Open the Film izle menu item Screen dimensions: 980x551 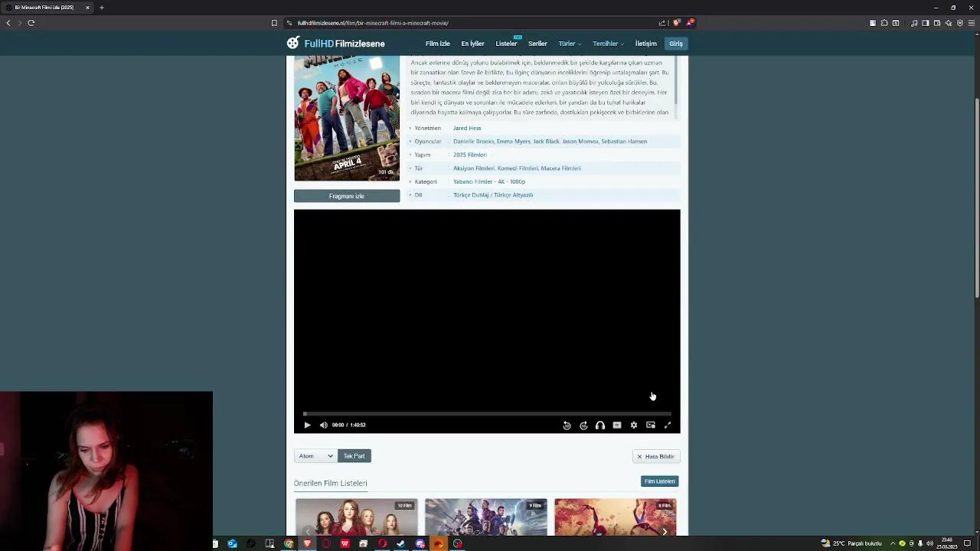tap(438, 44)
